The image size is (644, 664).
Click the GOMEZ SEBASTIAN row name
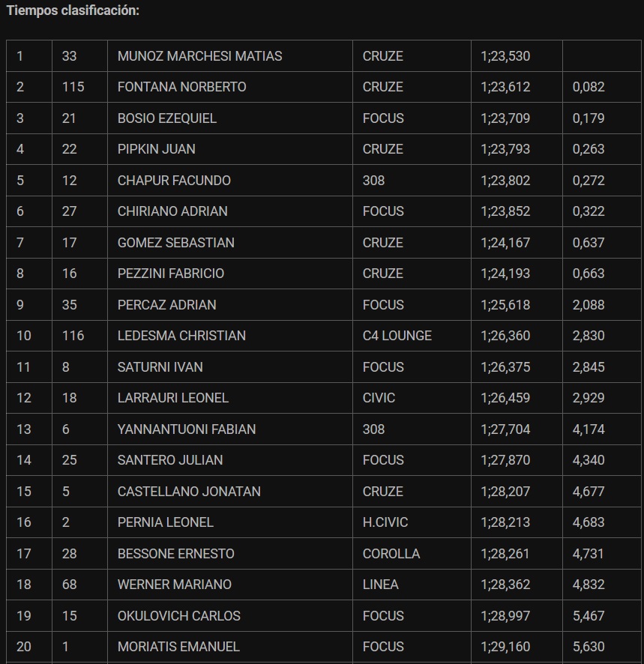(x=176, y=243)
